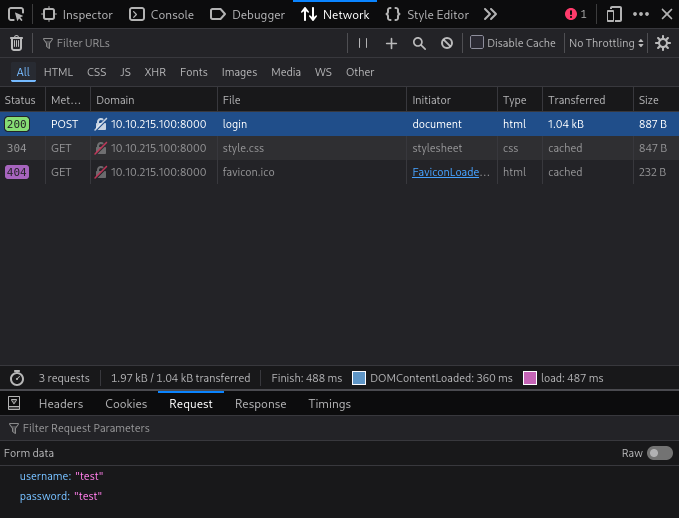Viewport: 679px width, 518px height.
Task: Enable the Disable Cache checkbox
Action: pyautogui.click(x=477, y=43)
